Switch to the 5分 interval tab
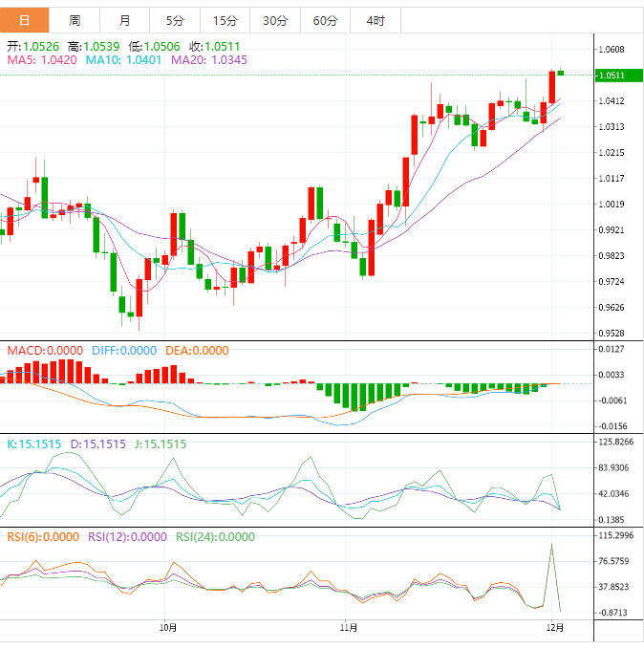Screen dimensions: 644x649 coord(175,20)
